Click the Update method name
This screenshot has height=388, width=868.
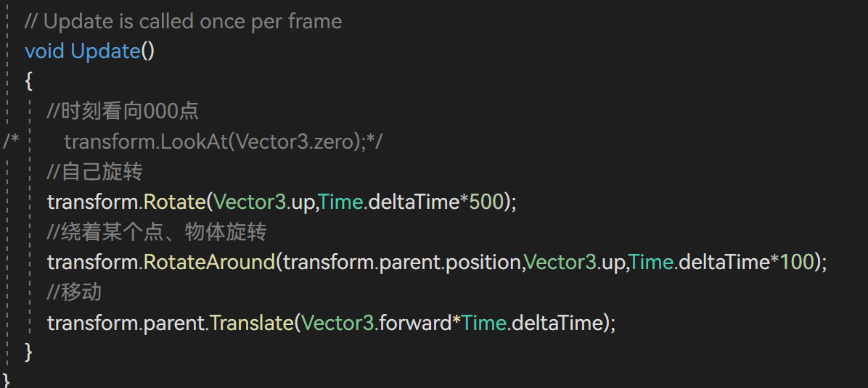(105, 51)
